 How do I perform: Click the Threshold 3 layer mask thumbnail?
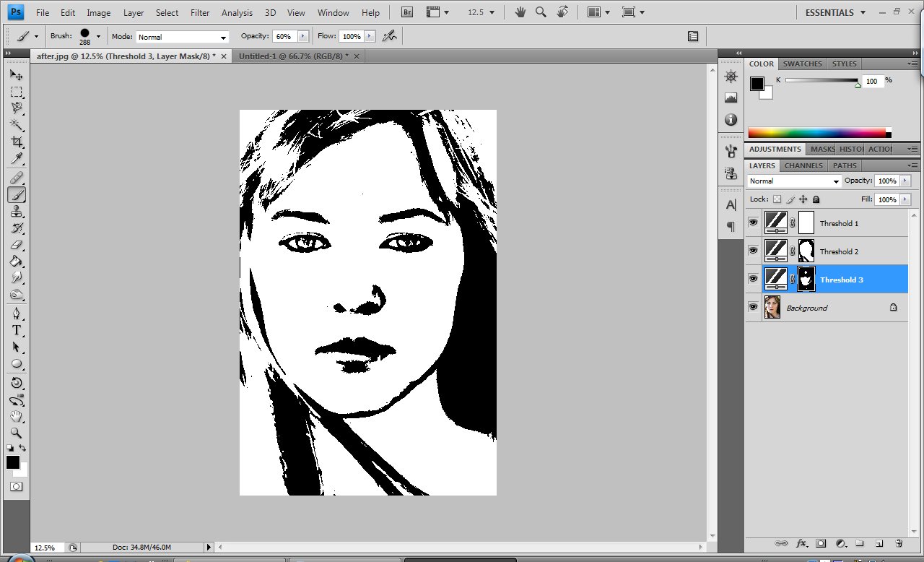[x=806, y=279]
